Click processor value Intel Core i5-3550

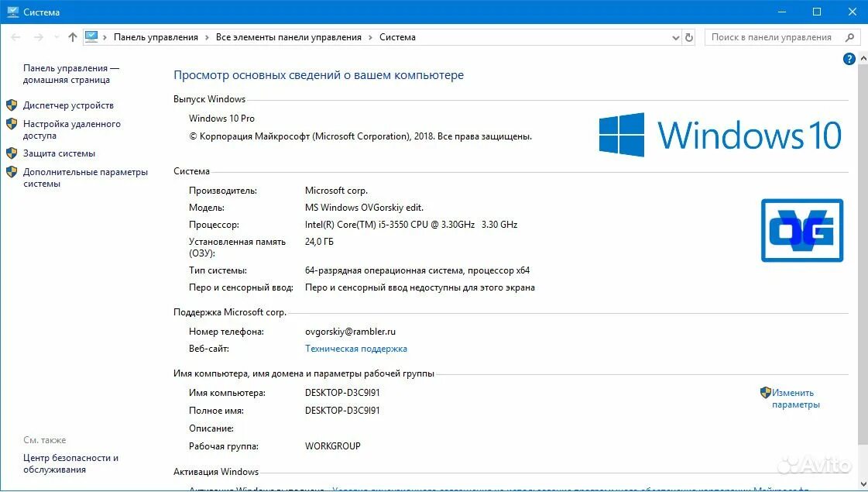point(411,225)
